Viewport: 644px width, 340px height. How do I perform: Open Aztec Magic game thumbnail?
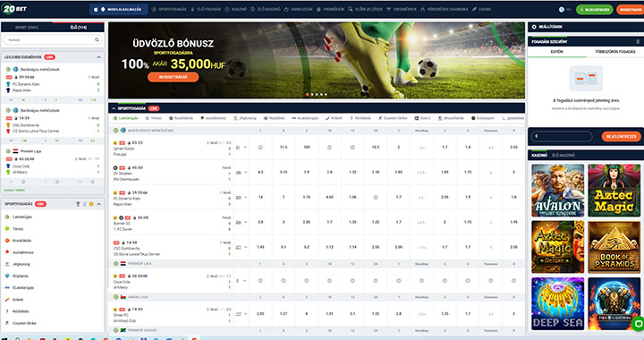(614, 191)
